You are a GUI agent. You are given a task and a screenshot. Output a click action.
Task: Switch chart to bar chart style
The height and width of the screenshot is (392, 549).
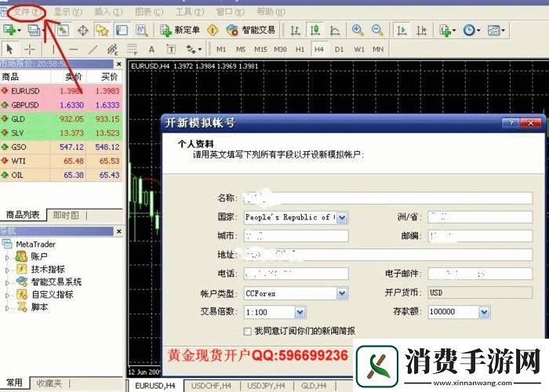tap(295, 31)
